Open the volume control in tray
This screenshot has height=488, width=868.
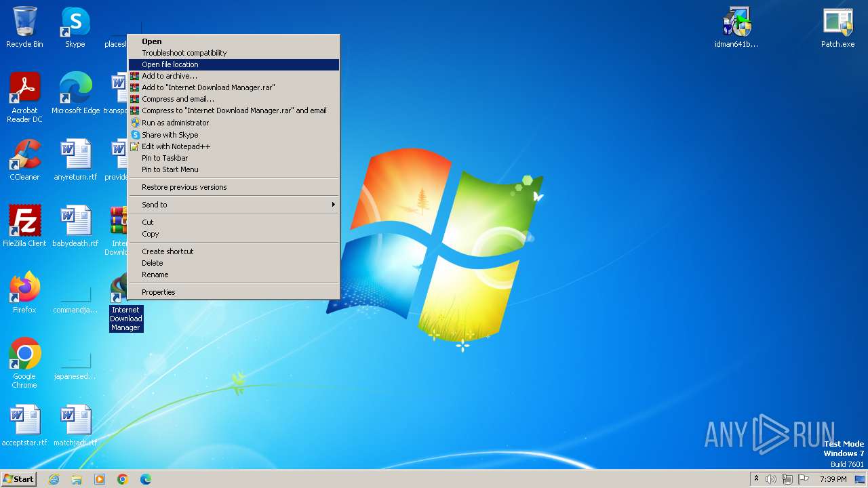click(x=771, y=479)
